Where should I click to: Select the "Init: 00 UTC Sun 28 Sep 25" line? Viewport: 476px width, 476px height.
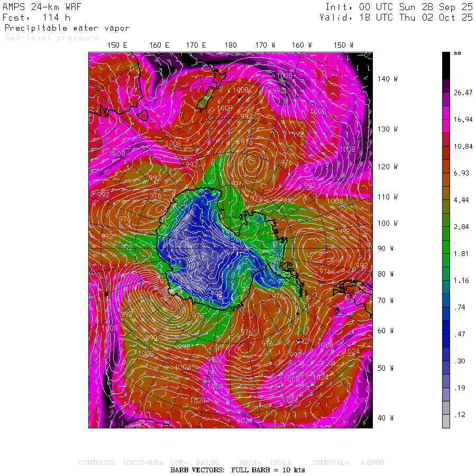(x=399, y=7)
